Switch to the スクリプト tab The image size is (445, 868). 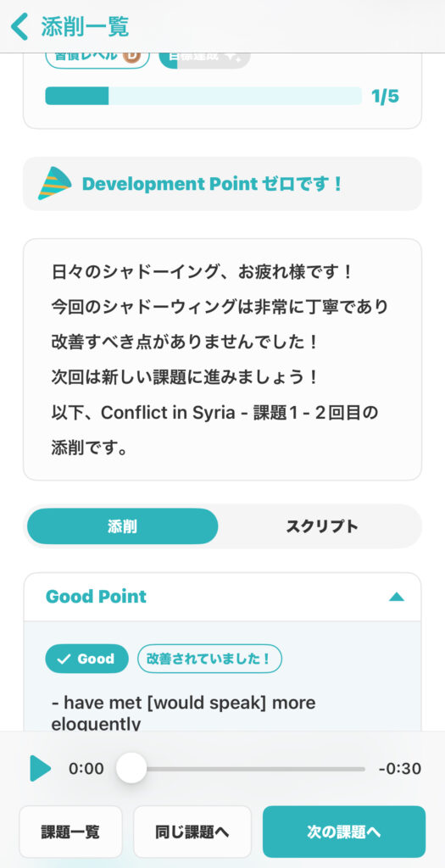tap(321, 526)
